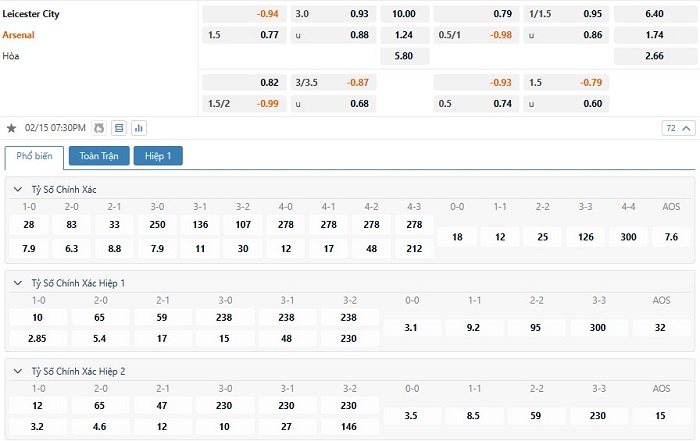Viewport: 700px width, 441px height.
Task: Pick Leicester City win odds 10.00
Action: click(x=404, y=14)
